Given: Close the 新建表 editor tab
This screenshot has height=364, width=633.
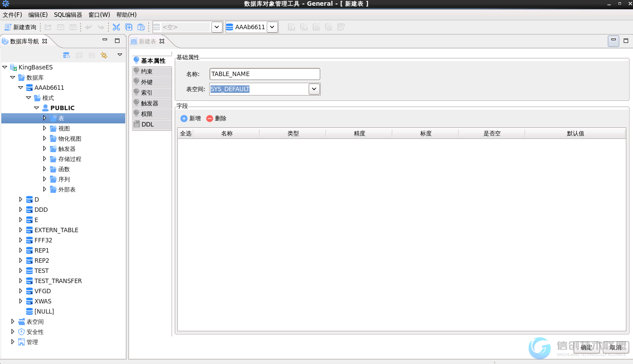Looking at the screenshot, I should [x=162, y=41].
